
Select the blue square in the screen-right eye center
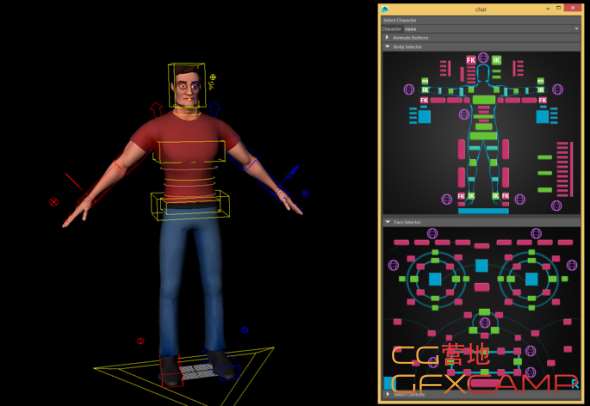531,279
